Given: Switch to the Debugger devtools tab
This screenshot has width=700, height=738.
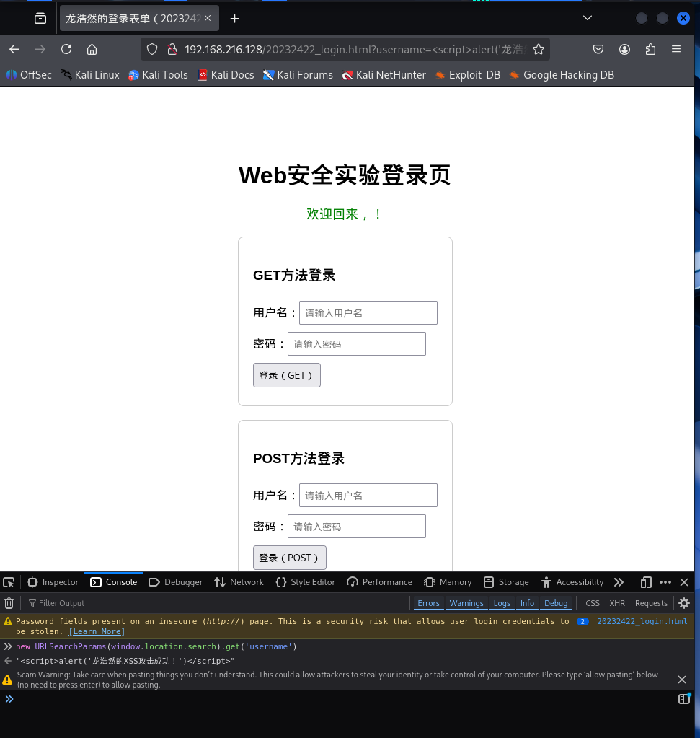Looking at the screenshot, I should 175,582.
